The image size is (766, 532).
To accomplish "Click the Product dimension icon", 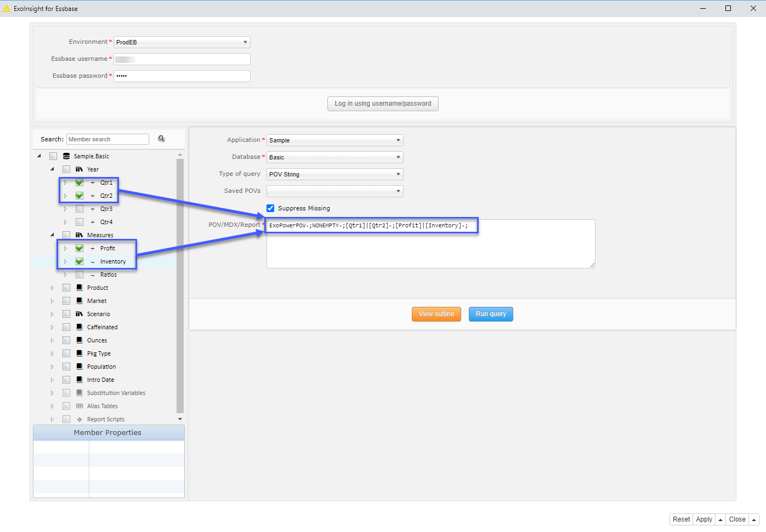I will click(80, 288).
